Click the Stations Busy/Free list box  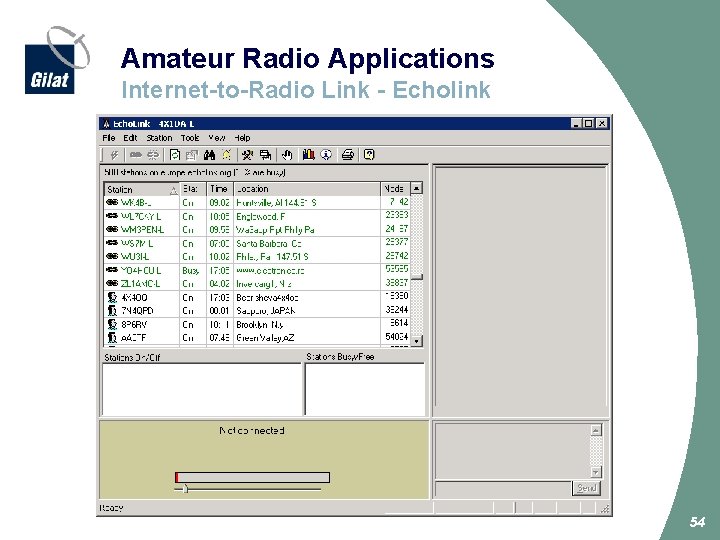[x=365, y=389]
